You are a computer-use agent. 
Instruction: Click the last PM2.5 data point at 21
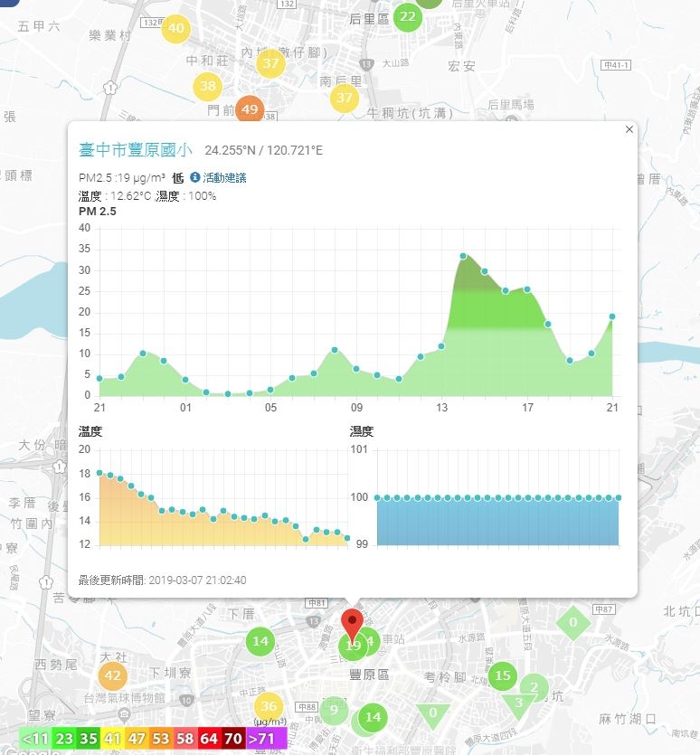tap(612, 316)
